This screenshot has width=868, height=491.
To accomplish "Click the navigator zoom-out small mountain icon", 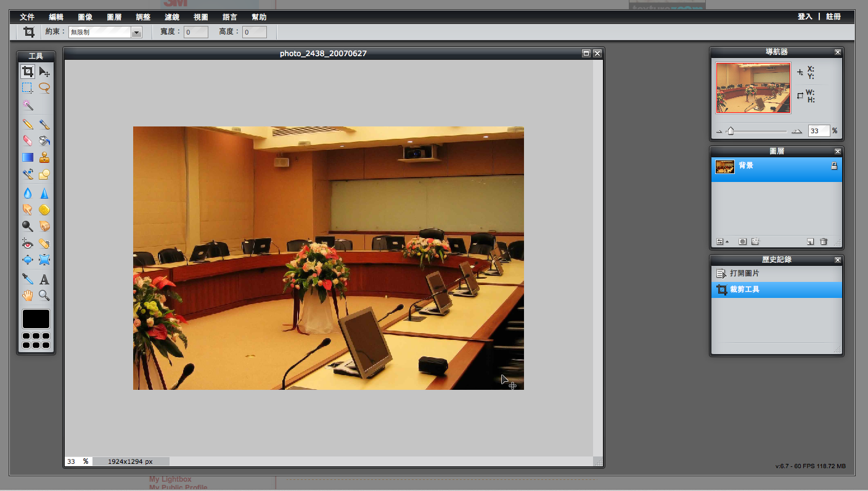I will pyautogui.click(x=719, y=131).
